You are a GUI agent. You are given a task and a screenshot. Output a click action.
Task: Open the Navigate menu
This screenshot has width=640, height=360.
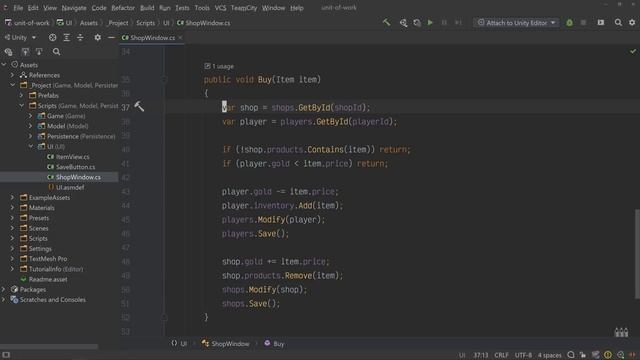pyautogui.click(x=74, y=8)
